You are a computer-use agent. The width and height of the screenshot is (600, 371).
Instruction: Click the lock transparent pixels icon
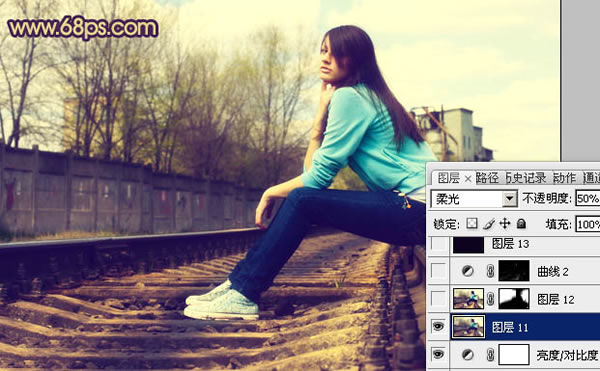click(x=472, y=223)
